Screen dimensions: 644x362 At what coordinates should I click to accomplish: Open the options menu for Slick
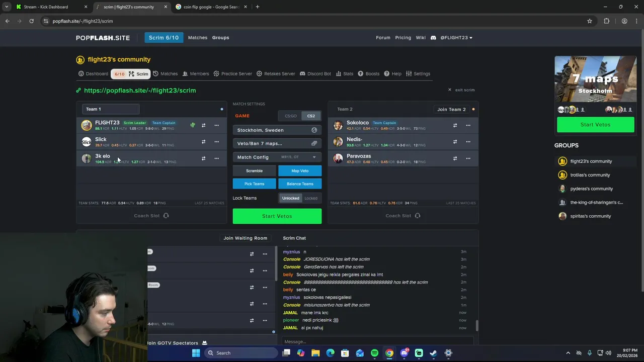216,142
